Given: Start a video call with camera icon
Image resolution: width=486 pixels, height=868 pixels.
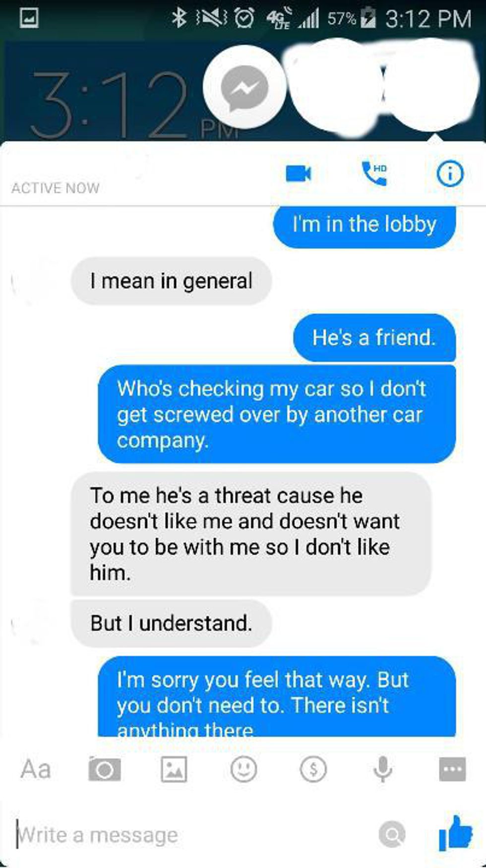Looking at the screenshot, I should click(x=298, y=174).
